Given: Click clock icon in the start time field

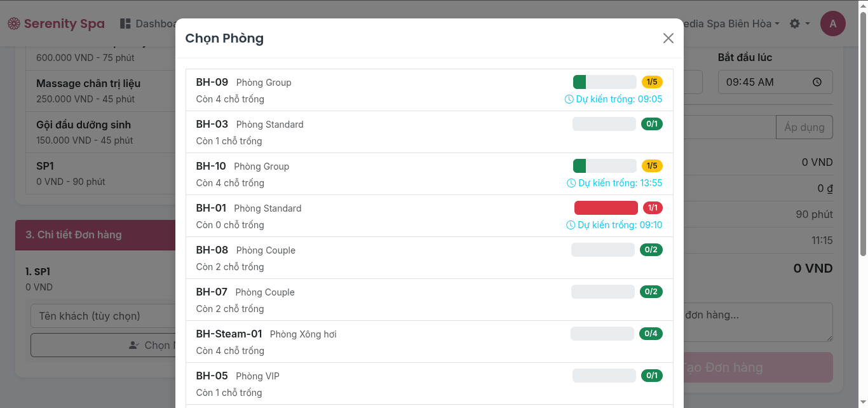Looking at the screenshot, I should (817, 82).
